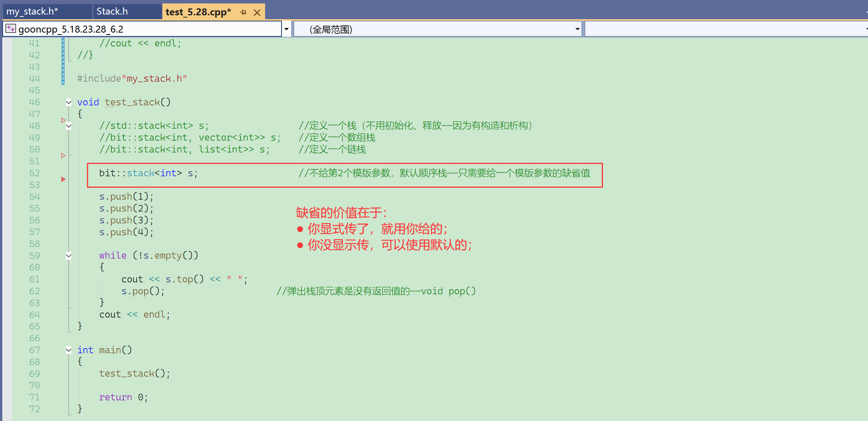This screenshot has height=421, width=868.
Task: Click the hollow triangle marker at line 51
Action: click(x=63, y=156)
